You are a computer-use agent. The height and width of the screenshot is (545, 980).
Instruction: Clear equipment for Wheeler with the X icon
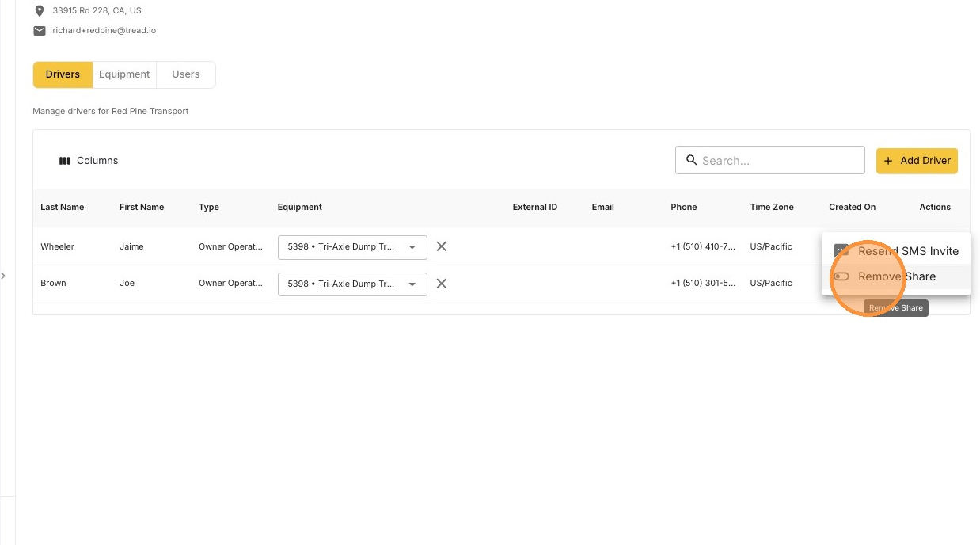point(442,246)
